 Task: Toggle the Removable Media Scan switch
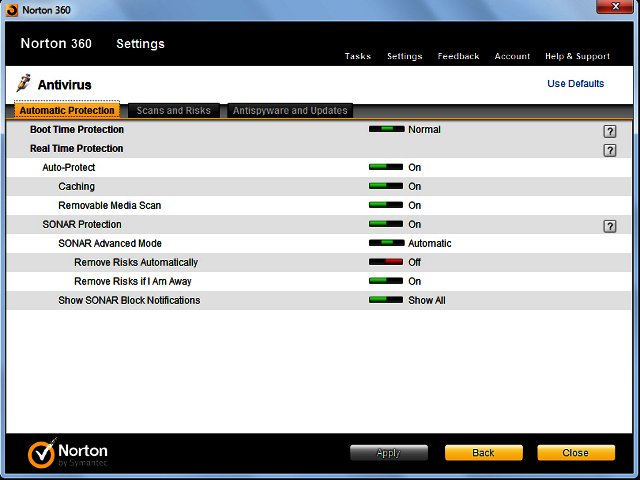tap(386, 205)
